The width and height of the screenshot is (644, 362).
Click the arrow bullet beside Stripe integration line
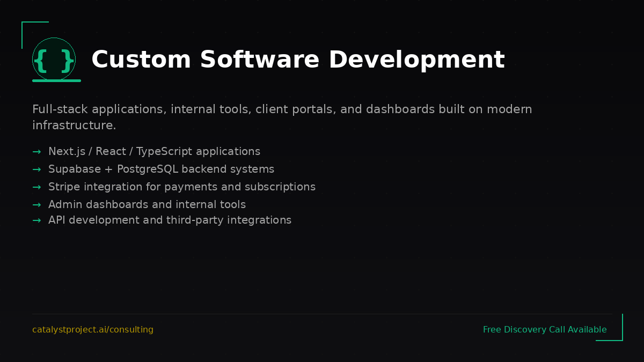36,187
